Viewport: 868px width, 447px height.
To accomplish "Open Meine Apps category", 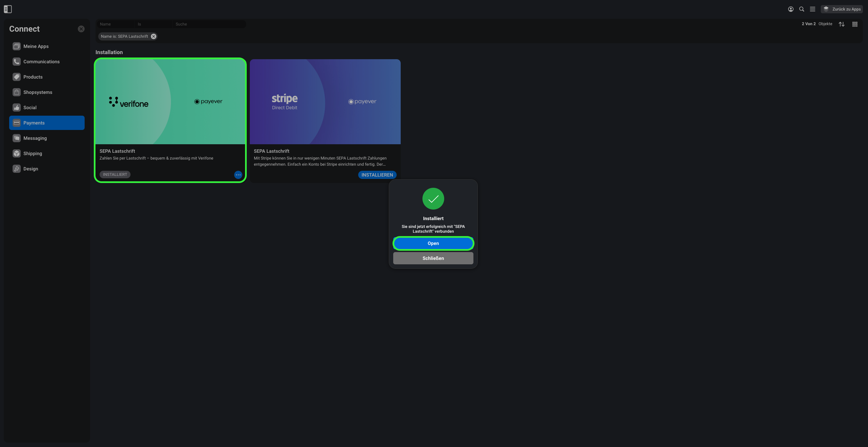I will tap(47, 46).
